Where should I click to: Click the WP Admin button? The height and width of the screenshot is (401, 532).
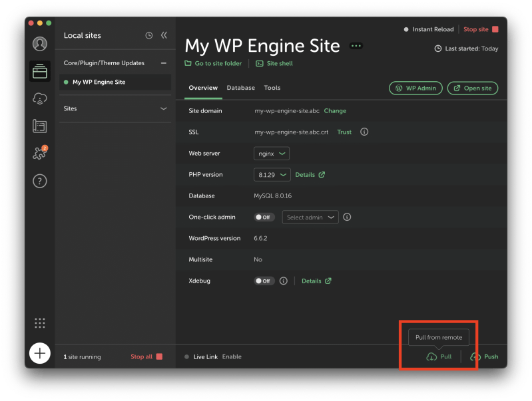pyautogui.click(x=415, y=88)
